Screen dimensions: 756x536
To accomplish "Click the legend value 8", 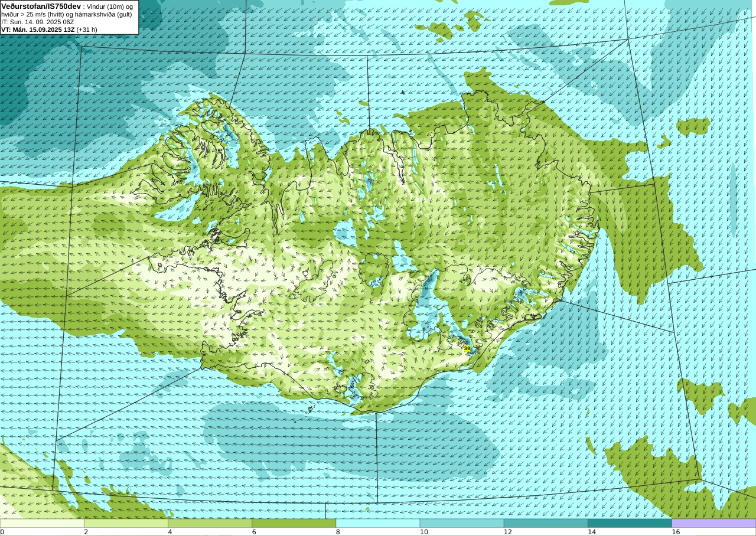I will 338,532.
